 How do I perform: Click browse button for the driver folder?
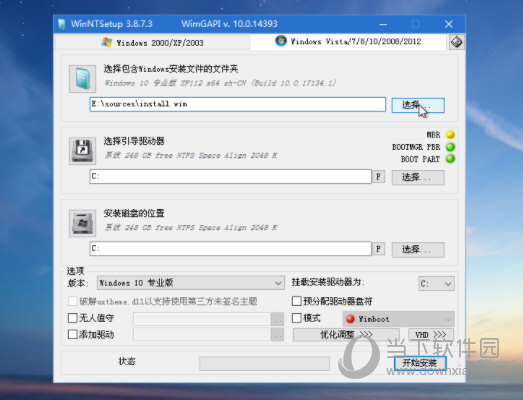click(277, 334)
